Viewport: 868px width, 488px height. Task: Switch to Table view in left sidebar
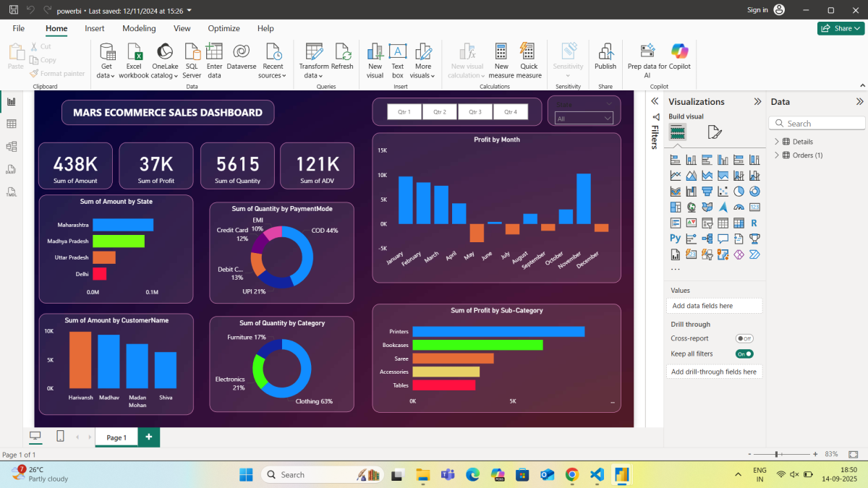(12, 124)
